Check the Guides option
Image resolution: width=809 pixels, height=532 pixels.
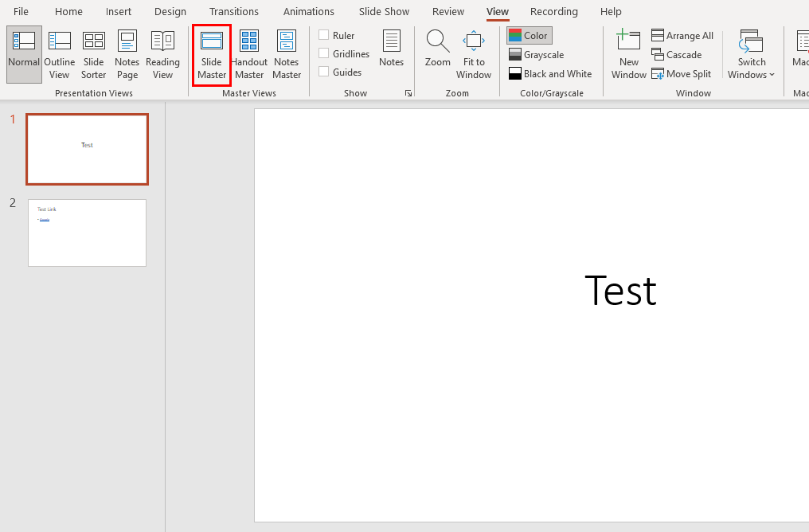[324, 72]
